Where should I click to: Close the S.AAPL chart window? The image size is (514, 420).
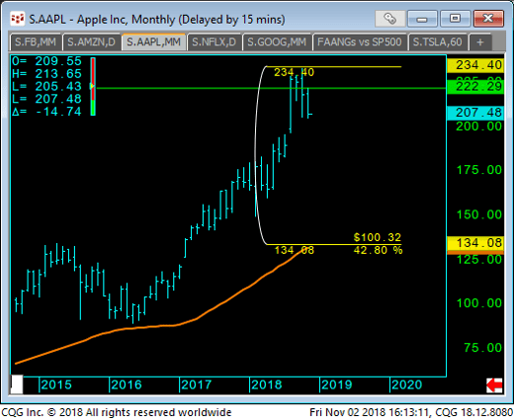488,19
